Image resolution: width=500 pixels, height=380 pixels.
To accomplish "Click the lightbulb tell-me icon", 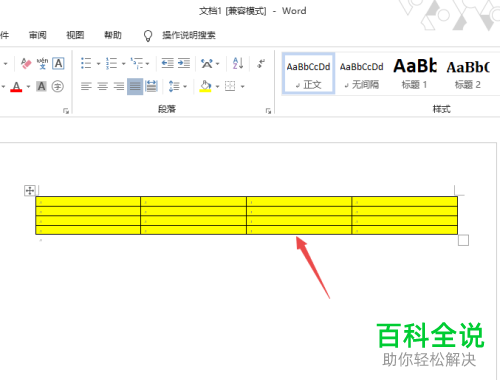I will point(148,36).
